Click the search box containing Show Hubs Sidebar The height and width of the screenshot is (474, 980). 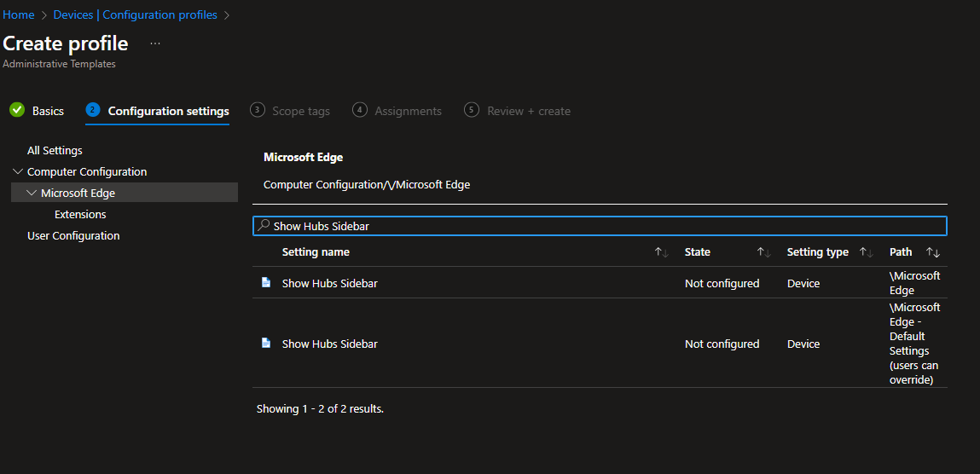tap(600, 226)
